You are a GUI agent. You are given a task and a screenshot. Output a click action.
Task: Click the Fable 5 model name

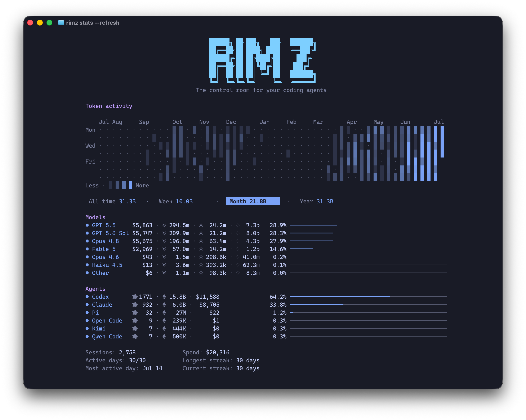click(x=104, y=249)
